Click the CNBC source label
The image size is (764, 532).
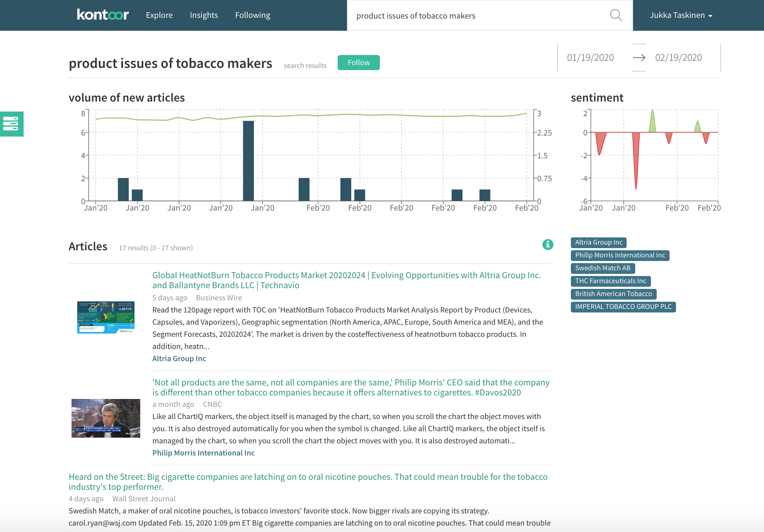[x=212, y=404]
